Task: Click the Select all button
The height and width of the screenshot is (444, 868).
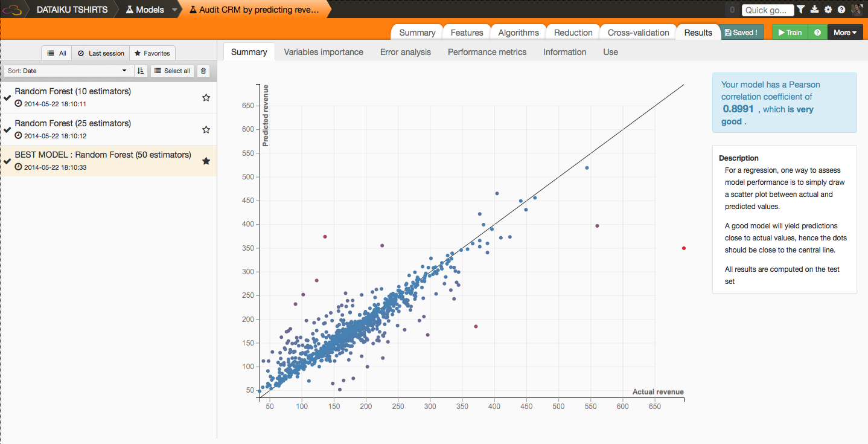Action: (x=172, y=71)
